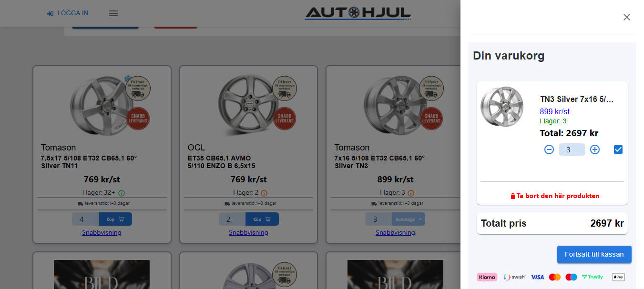
Task: Open Snabbvisning for Tomason 7,5x17 TN11
Action: coord(102,232)
